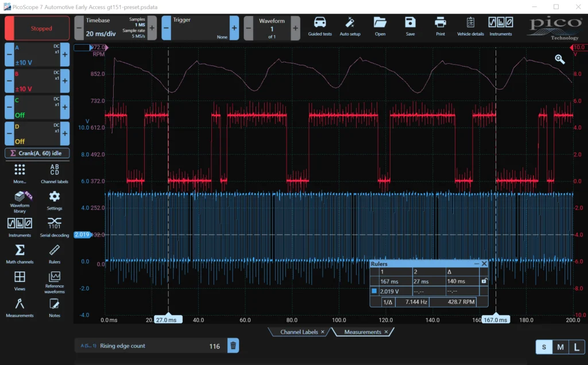
Task: Open Channel labels in sidebar
Action: click(55, 173)
